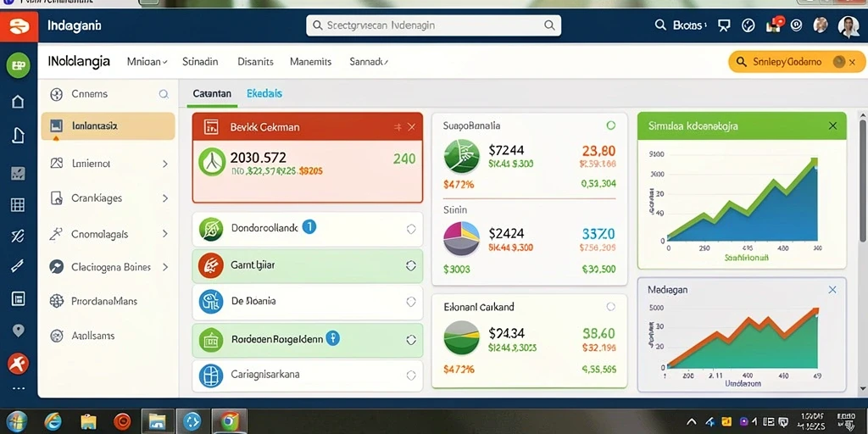
Task: Toggle the circle on Dondorcollandc row
Action: pos(411,229)
